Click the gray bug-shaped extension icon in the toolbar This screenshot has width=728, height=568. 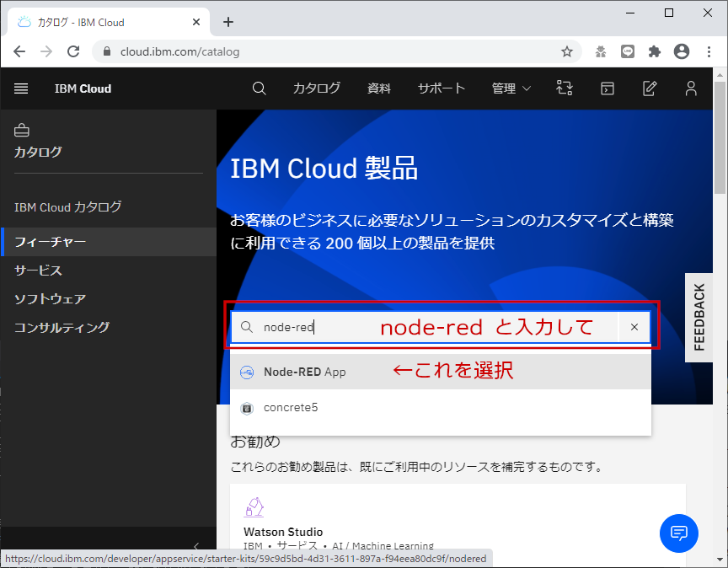click(601, 51)
